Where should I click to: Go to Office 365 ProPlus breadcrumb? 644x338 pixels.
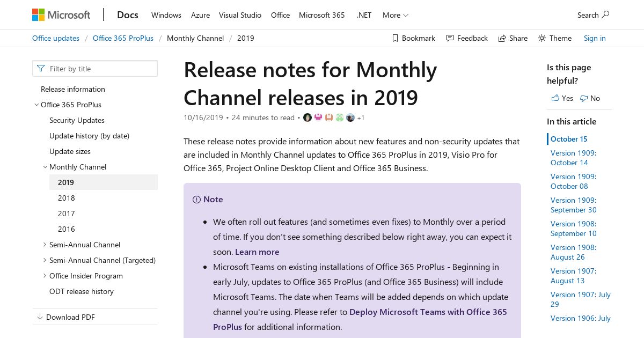(x=123, y=38)
